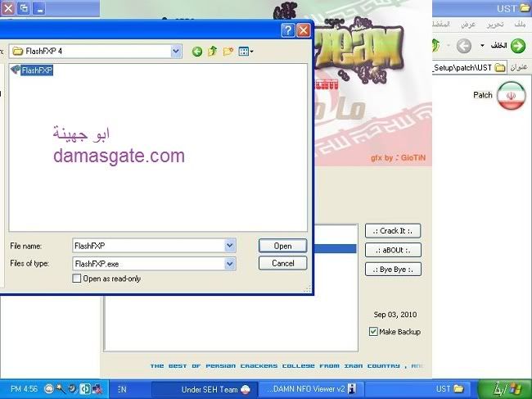Image resolution: width=532 pixels, height=399 pixels.
Task: Close the Open file dialog
Action: tap(304, 30)
